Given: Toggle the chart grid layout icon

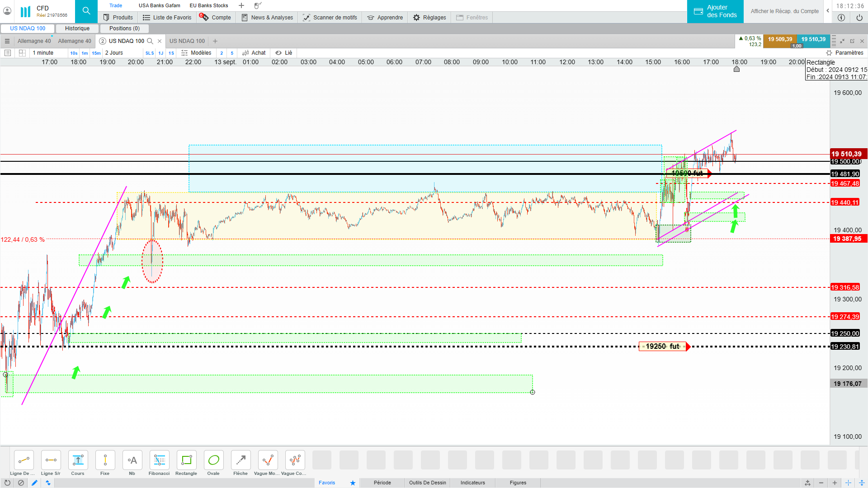Looking at the screenshot, I should point(22,53).
